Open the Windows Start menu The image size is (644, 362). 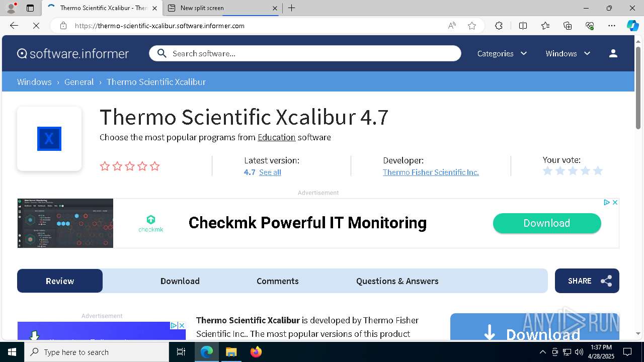pos(12,352)
